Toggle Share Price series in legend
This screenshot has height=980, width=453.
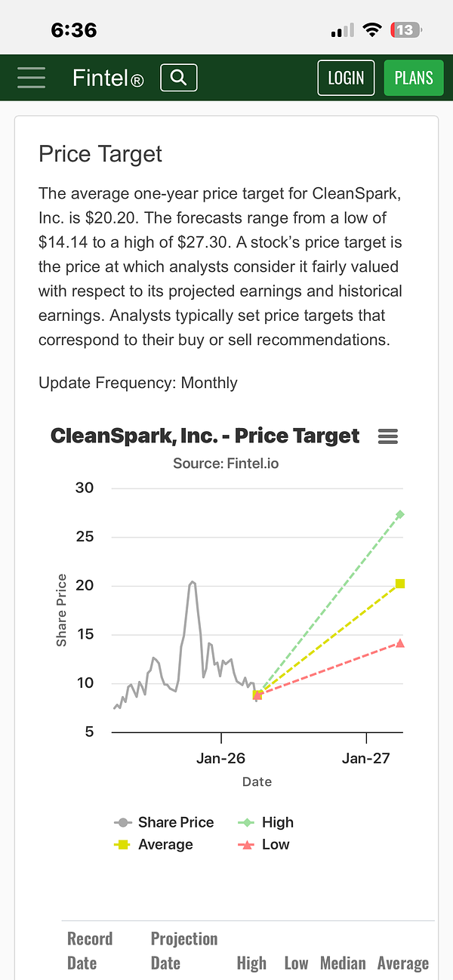point(165,822)
